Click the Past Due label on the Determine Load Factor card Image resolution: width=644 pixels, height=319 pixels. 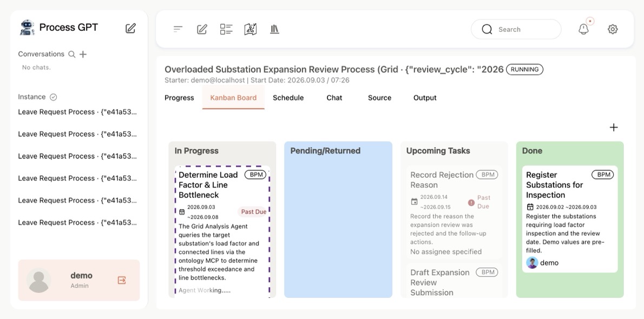pos(253,212)
